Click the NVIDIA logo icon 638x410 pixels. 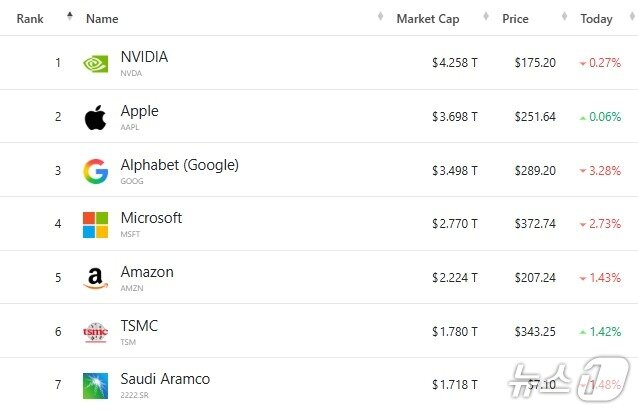pyautogui.click(x=95, y=63)
